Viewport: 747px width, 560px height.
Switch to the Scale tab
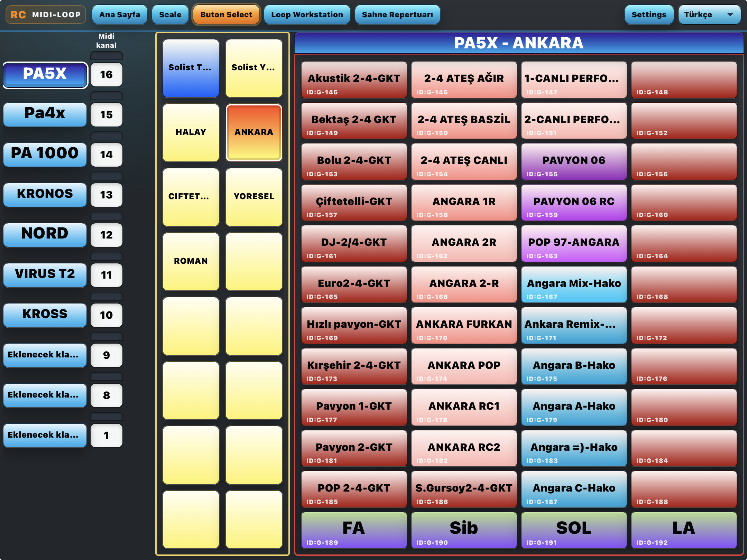point(170,15)
